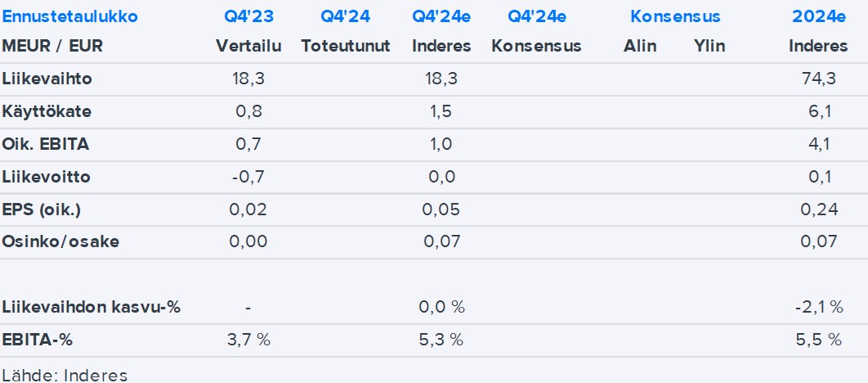Select the Q4'23 column header
This screenshot has height=383, width=868.
coord(248,16)
